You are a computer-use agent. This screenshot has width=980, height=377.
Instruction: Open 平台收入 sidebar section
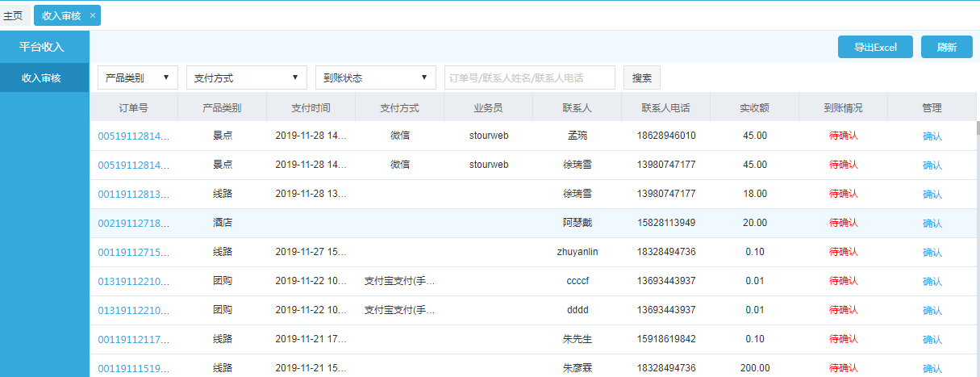pyautogui.click(x=43, y=47)
